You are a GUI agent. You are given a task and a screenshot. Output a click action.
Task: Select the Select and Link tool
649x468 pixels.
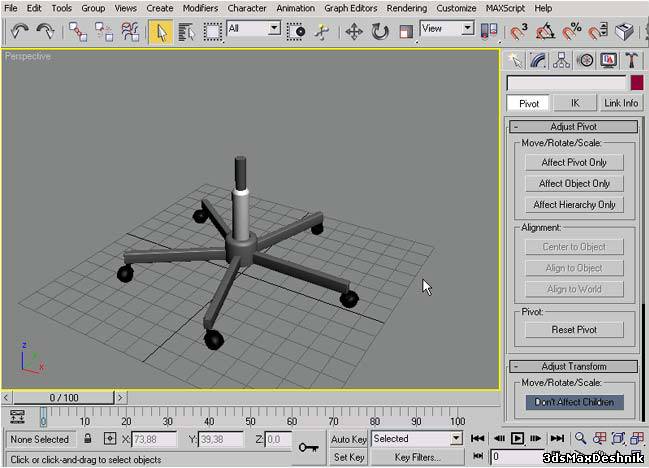[x=77, y=31]
